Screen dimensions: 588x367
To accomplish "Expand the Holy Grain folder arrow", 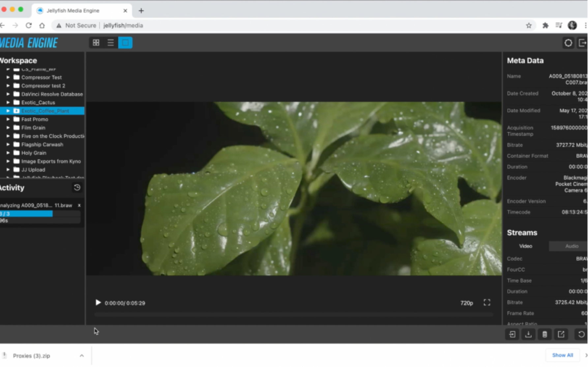I will [8, 153].
